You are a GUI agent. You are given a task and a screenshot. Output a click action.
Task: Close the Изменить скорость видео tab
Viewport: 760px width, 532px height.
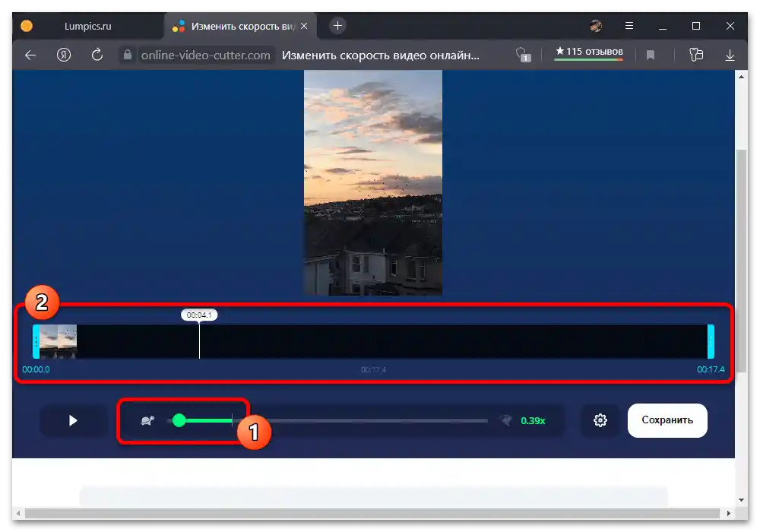(304, 26)
